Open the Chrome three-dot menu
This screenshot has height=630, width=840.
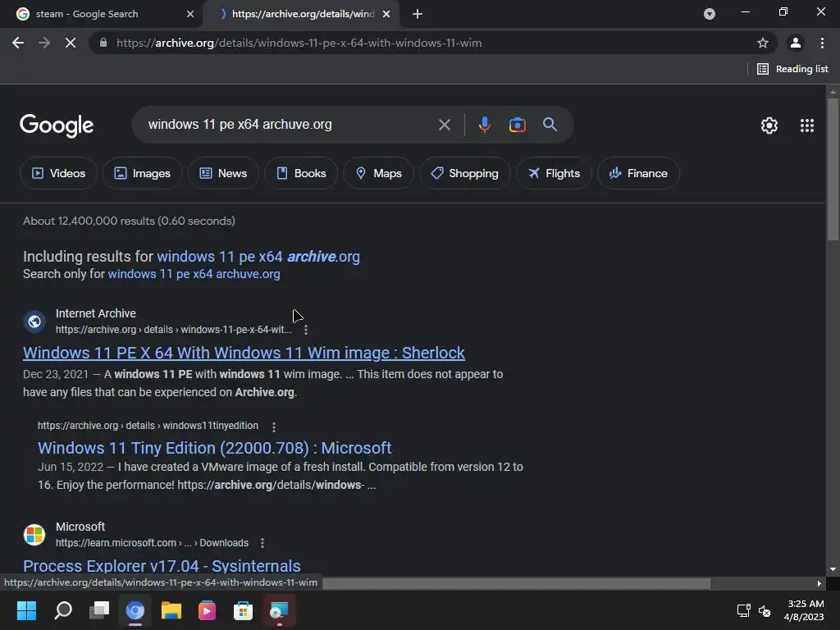click(822, 43)
